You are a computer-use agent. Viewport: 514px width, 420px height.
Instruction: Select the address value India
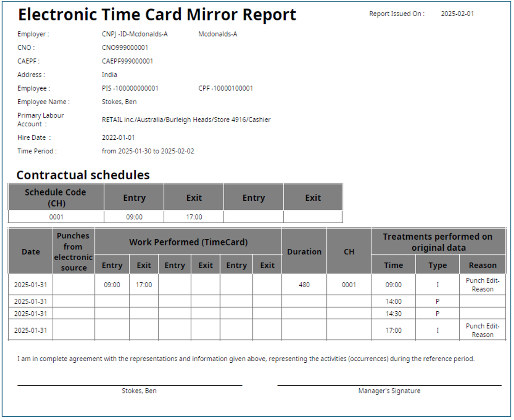tap(109, 75)
